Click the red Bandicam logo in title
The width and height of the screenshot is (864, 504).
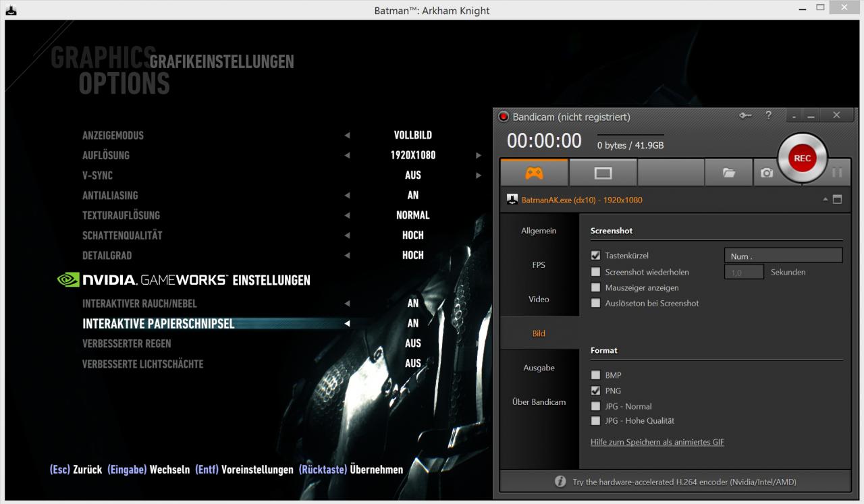tap(504, 117)
